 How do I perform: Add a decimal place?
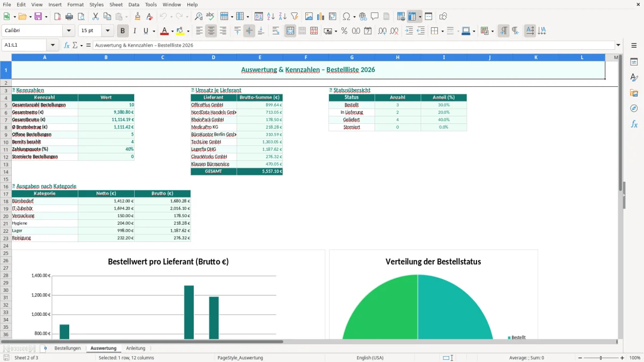pos(382,31)
